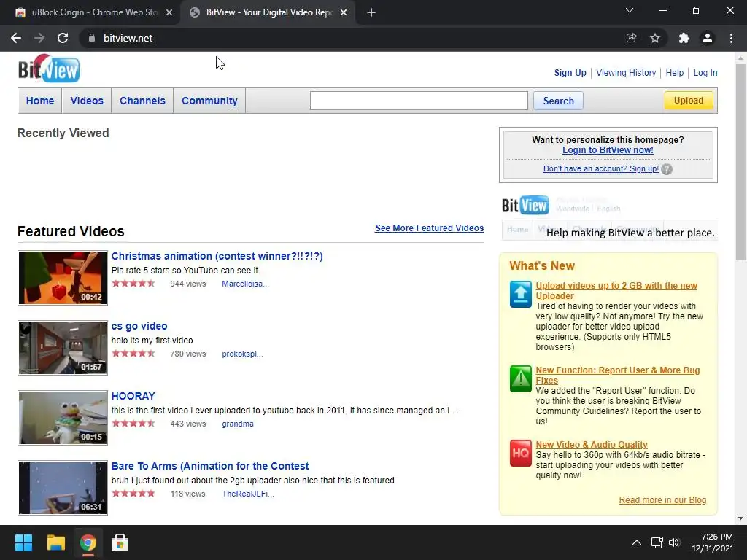Open New Function: Report User link
This screenshot has height=560, width=747.
(x=617, y=376)
